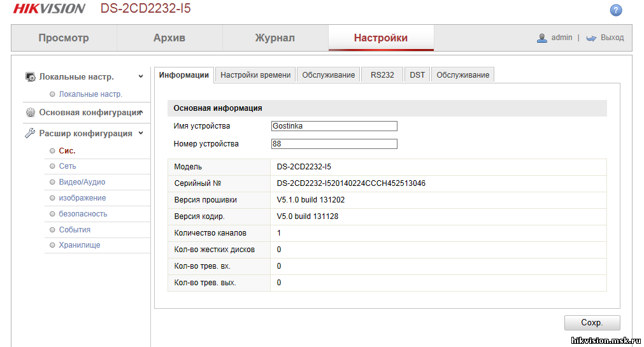Select bullet next to Видео/Аудио
The width and height of the screenshot is (644, 347).
tap(52, 182)
